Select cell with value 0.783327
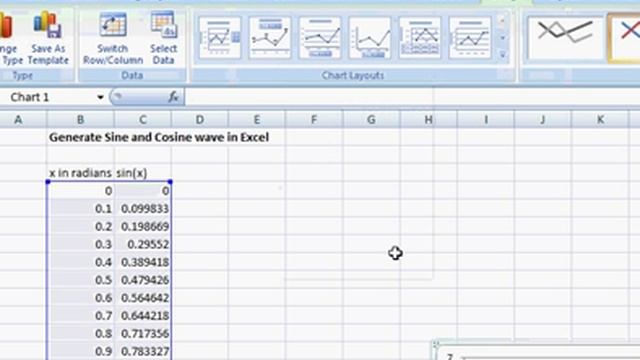The height and width of the screenshot is (360, 640). tap(142, 351)
